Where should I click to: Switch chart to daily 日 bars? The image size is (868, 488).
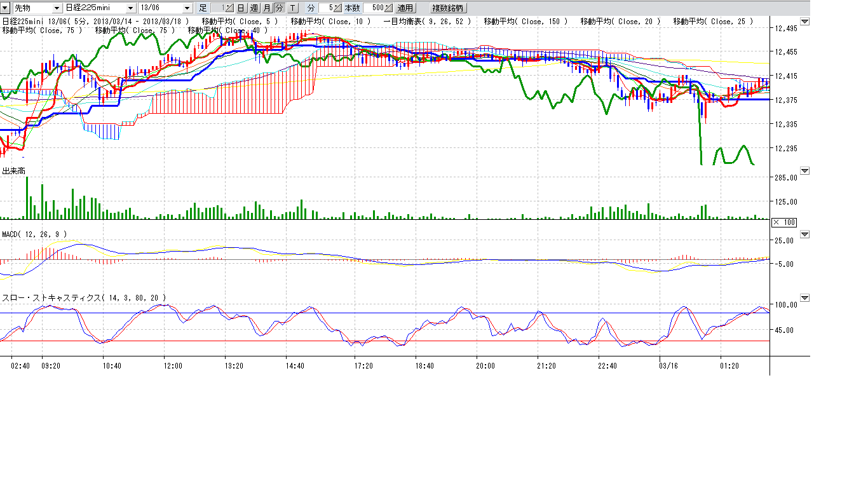click(x=241, y=8)
